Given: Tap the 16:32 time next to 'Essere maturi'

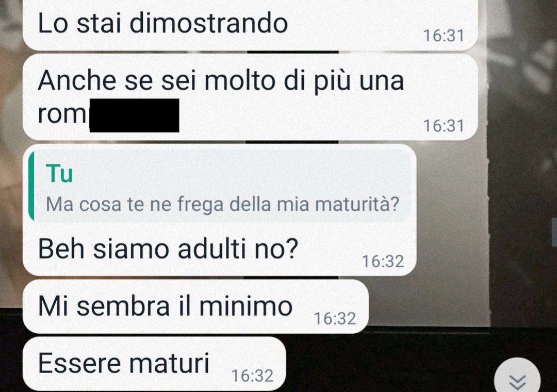Looking at the screenshot, I should [252, 376].
